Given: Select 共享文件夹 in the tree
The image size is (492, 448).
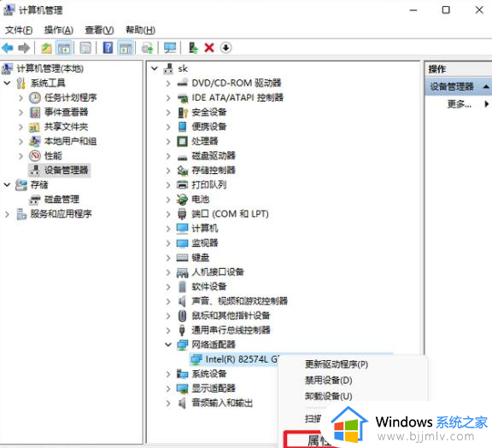Looking at the screenshot, I should click(66, 126).
